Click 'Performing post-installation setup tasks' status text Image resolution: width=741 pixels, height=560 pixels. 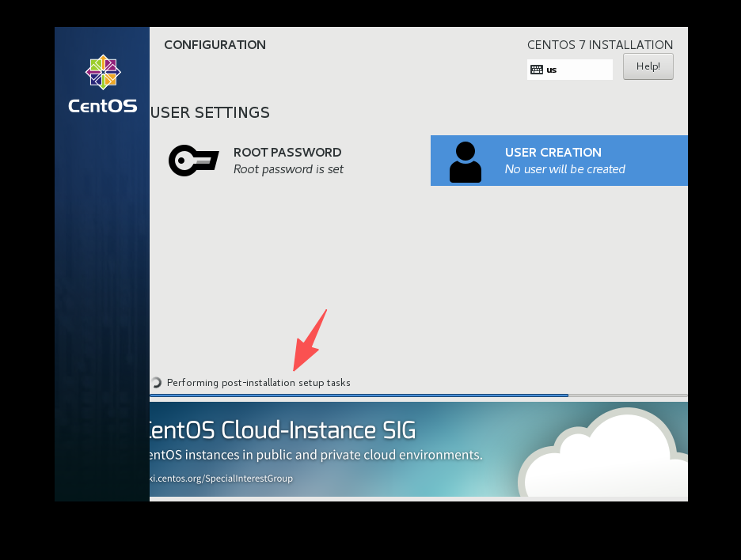point(259,383)
